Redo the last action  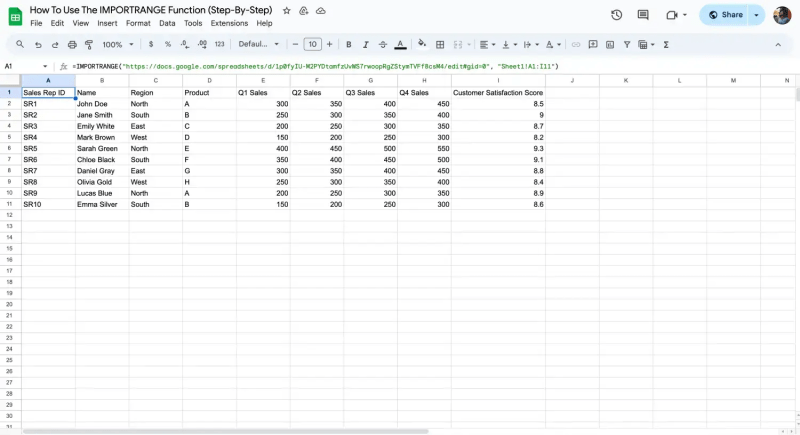(x=55, y=45)
